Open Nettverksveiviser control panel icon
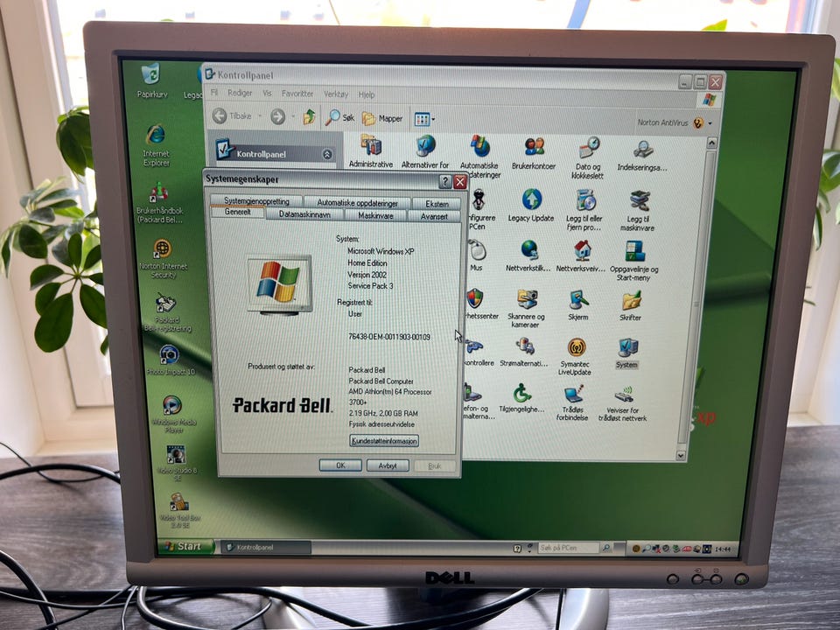The image size is (840, 630). pos(581,256)
